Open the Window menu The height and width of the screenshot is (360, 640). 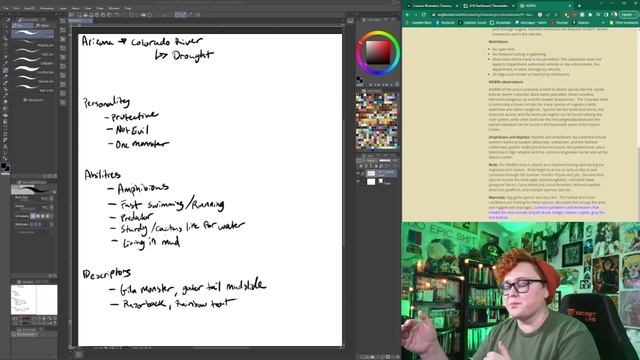pyautogui.click(x=114, y=8)
